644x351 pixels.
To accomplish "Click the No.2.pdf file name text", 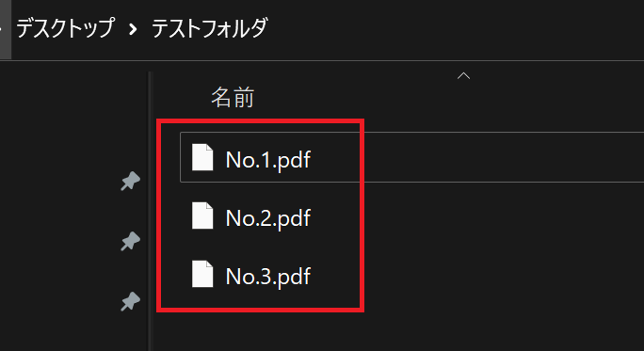I will click(267, 217).
